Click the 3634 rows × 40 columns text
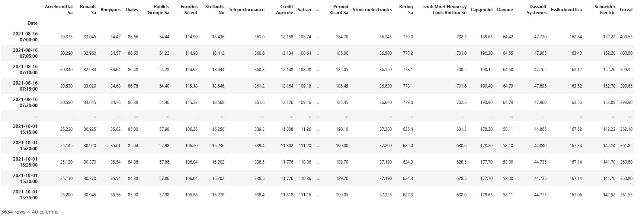Screen dimensions: 644x218 (x=30, y=212)
